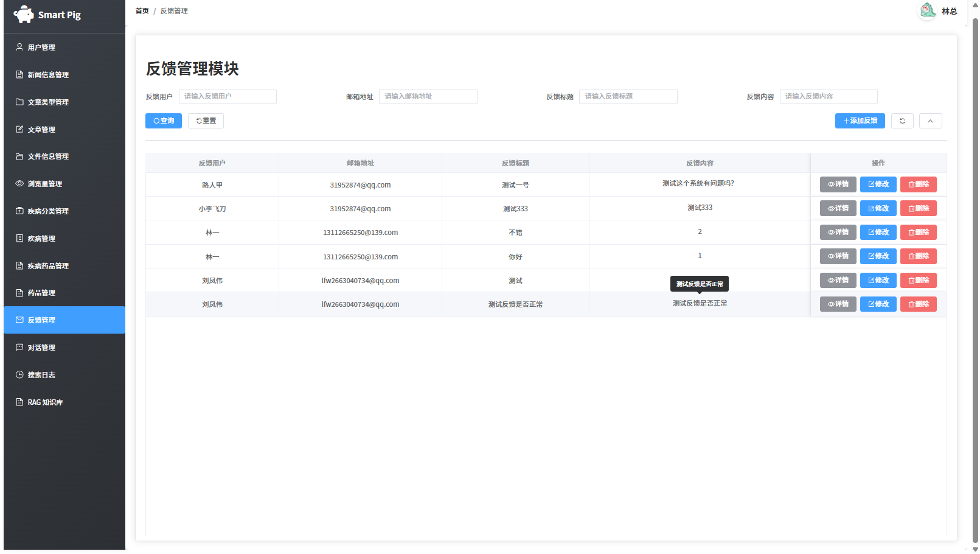Screen dimensions: 980x554
Task: Focus the 反馈用户 search input
Action: coord(228,96)
